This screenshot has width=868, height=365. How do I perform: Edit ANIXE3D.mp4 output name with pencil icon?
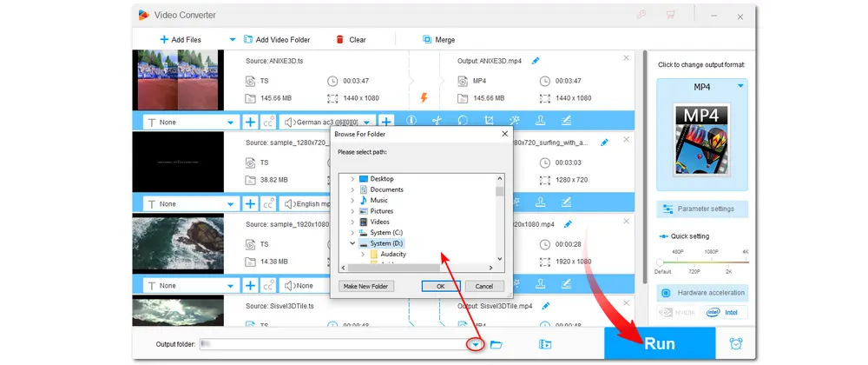coord(535,60)
